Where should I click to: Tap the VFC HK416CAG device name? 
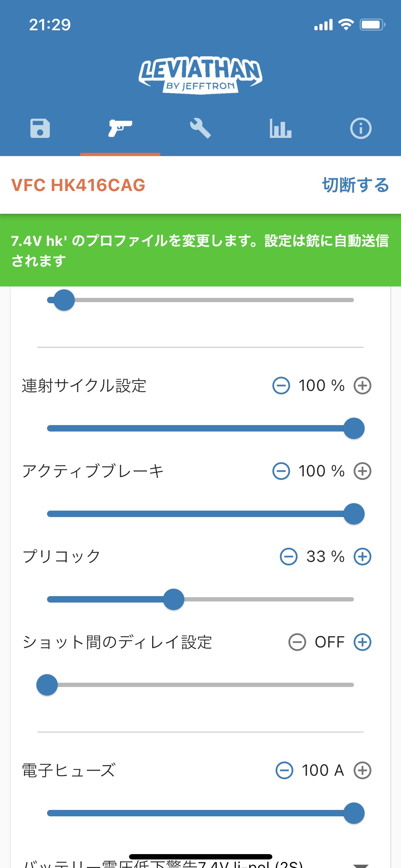pyautogui.click(x=78, y=185)
